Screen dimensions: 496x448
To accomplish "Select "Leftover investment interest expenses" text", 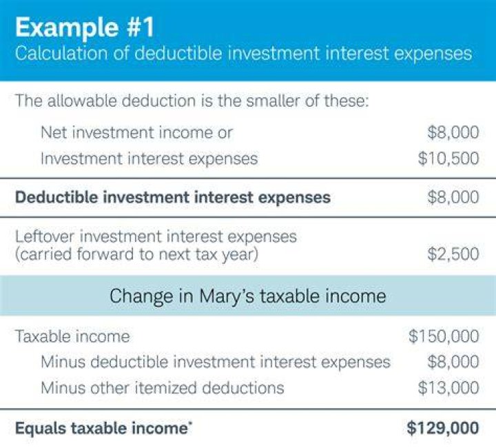I will click(x=156, y=236).
